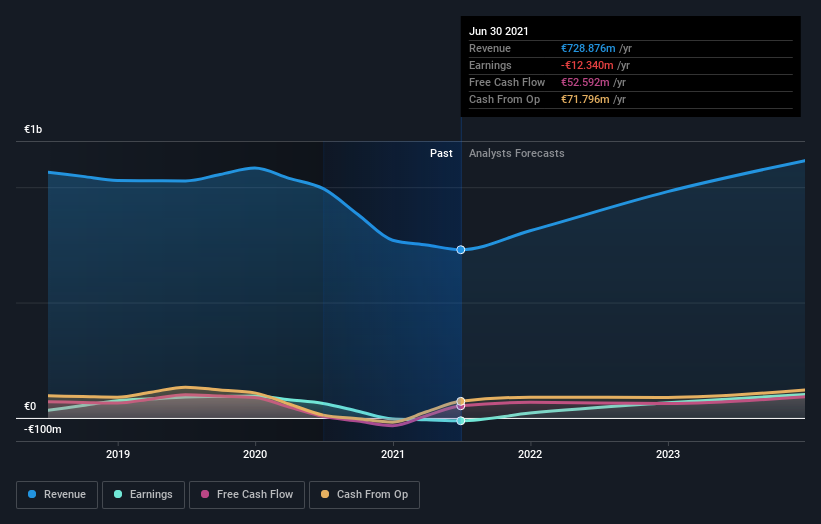This screenshot has width=821, height=524.
Task: Toggle the Revenue legend series
Action: [x=57, y=495]
